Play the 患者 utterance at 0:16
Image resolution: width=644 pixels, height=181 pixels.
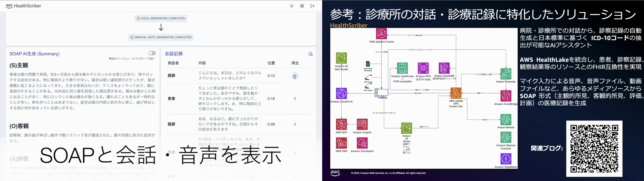pyautogui.click(x=295, y=99)
